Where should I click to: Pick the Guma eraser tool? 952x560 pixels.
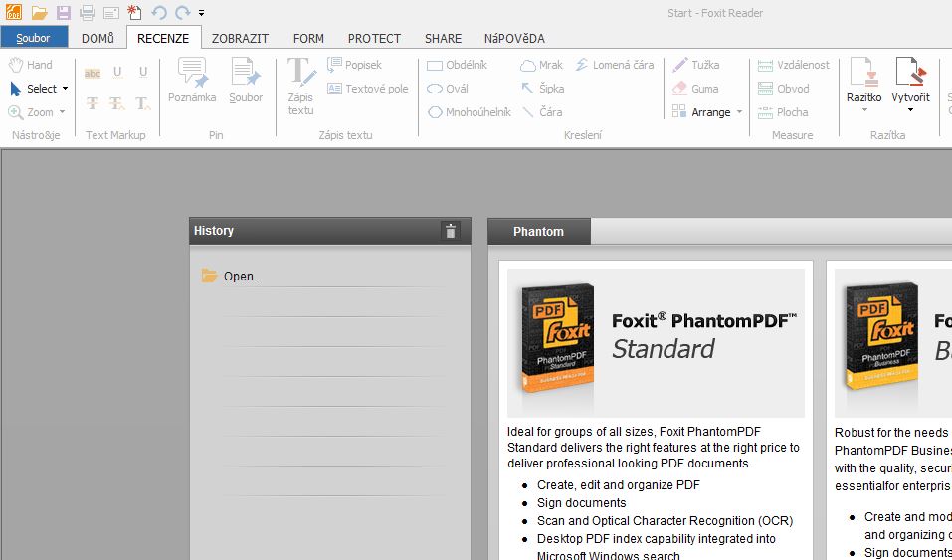tap(695, 89)
